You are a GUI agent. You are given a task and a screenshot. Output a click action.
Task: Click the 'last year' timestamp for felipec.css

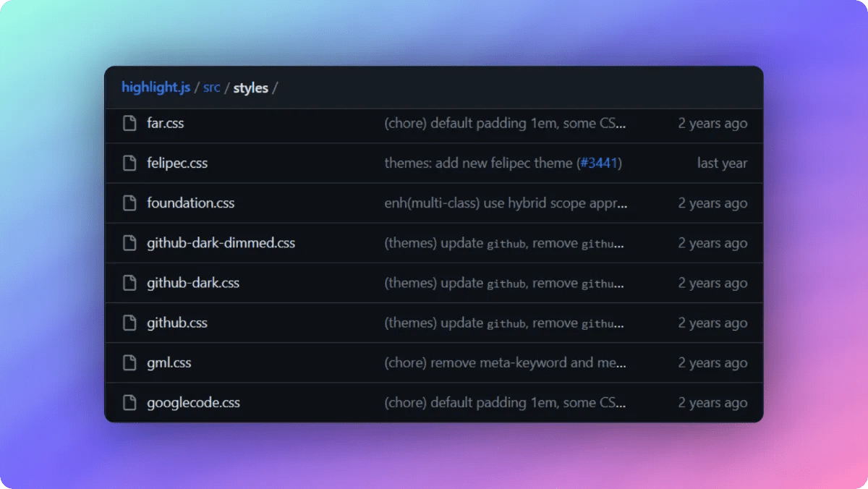[x=722, y=163]
